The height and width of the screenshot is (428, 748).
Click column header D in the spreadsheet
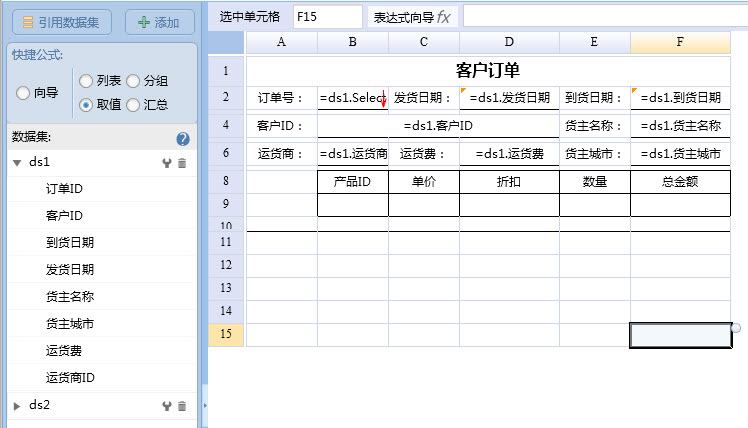(509, 42)
